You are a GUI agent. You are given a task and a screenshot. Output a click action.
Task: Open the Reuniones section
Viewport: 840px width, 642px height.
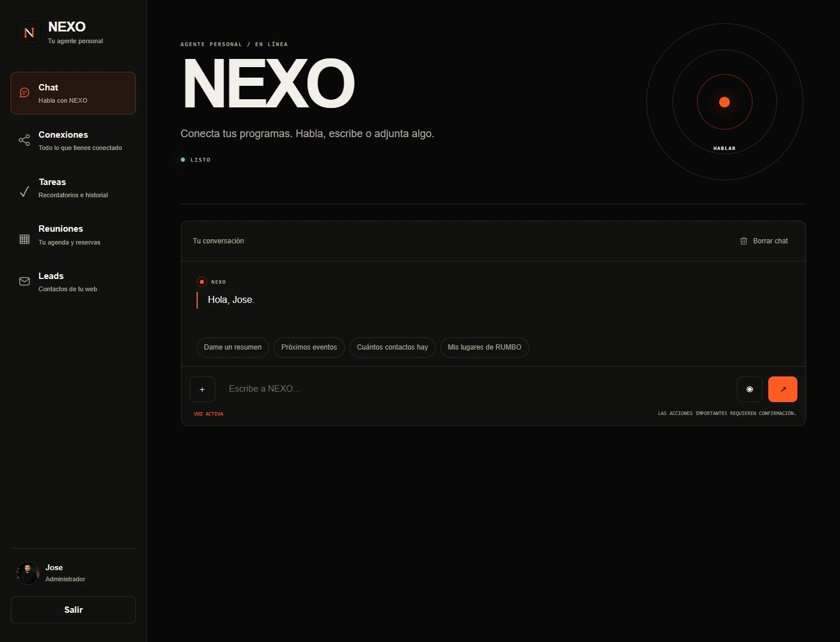pos(73,235)
